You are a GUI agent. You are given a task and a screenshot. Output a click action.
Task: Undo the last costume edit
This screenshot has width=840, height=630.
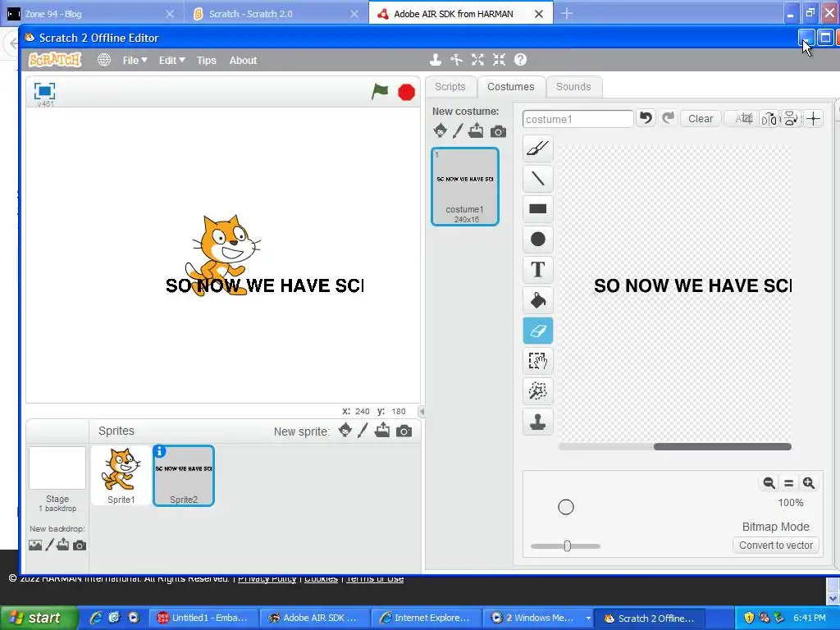[x=646, y=118]
